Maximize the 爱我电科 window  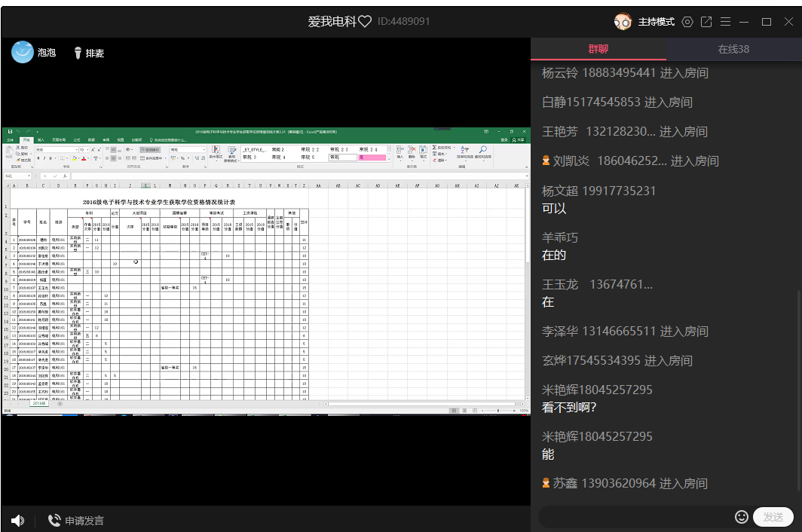coord(767,22)
